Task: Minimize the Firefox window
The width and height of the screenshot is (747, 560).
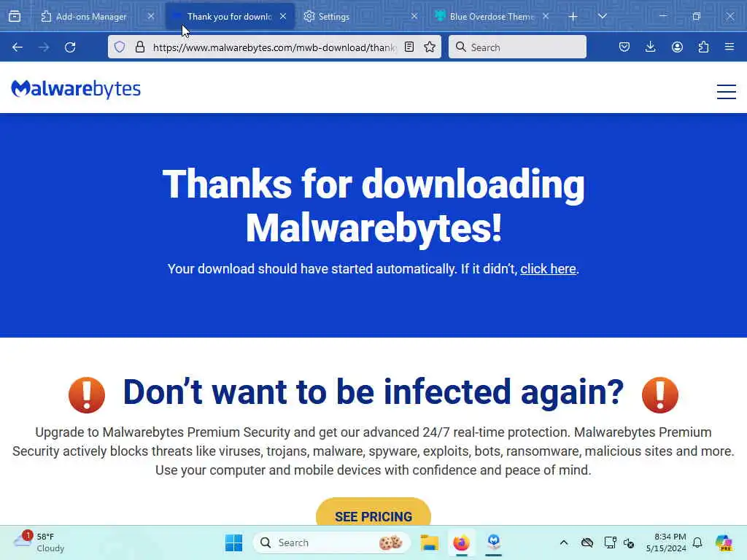Action: click(662, 16)
